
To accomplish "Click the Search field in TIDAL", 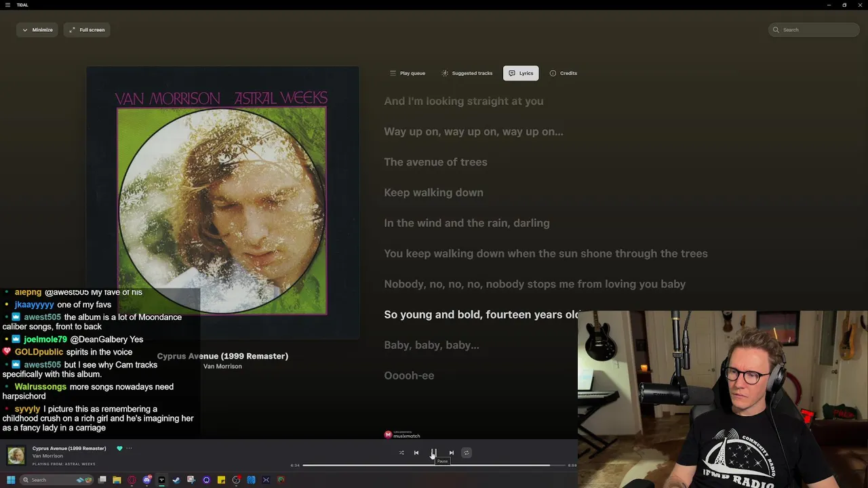I will point(814,30).
